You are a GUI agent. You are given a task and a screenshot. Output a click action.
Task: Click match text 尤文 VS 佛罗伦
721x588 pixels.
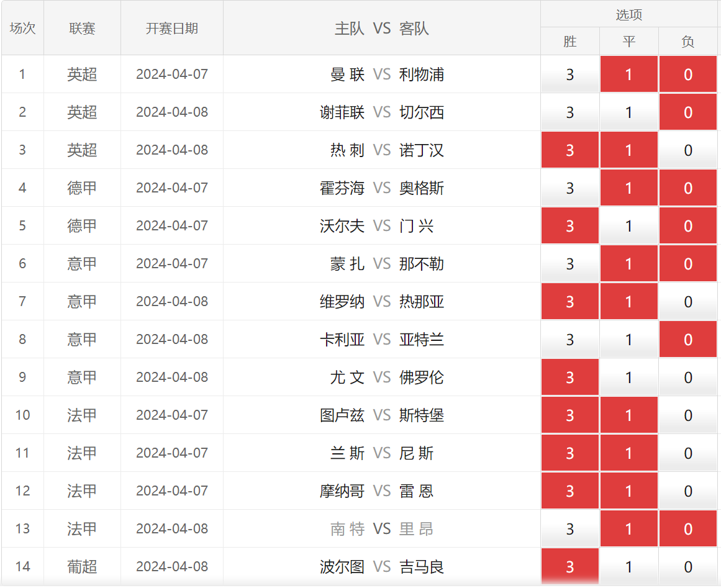click(x=387, y=377)
